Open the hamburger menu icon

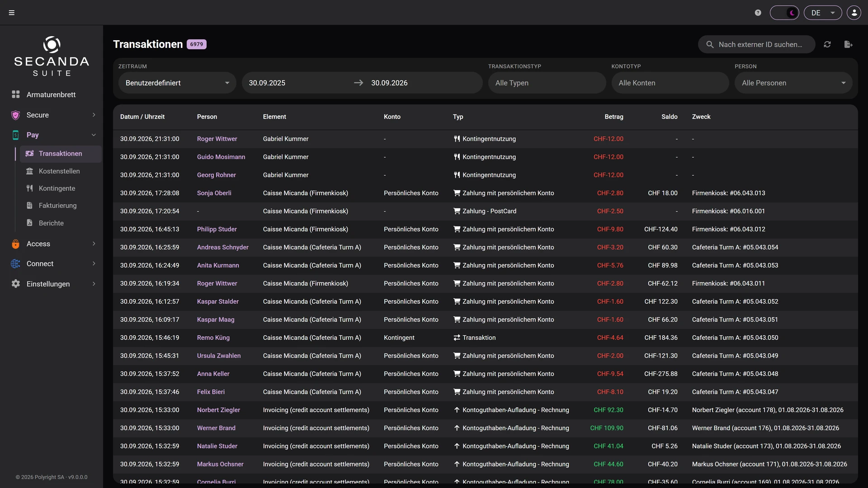tap(12, 13)
